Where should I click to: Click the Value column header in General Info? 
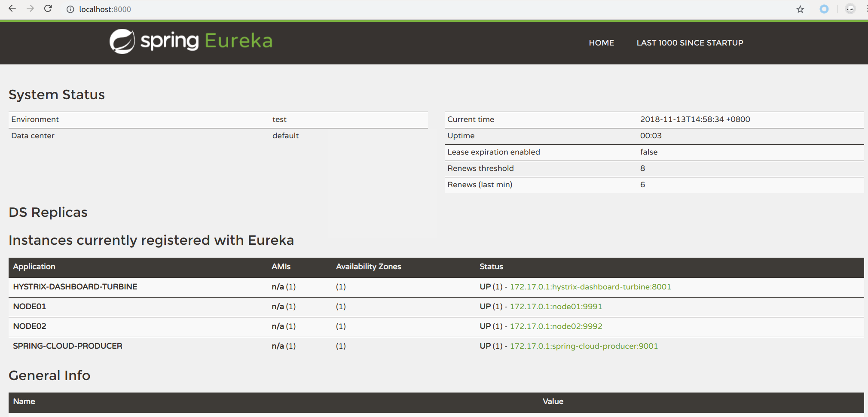tap(553, 401)
